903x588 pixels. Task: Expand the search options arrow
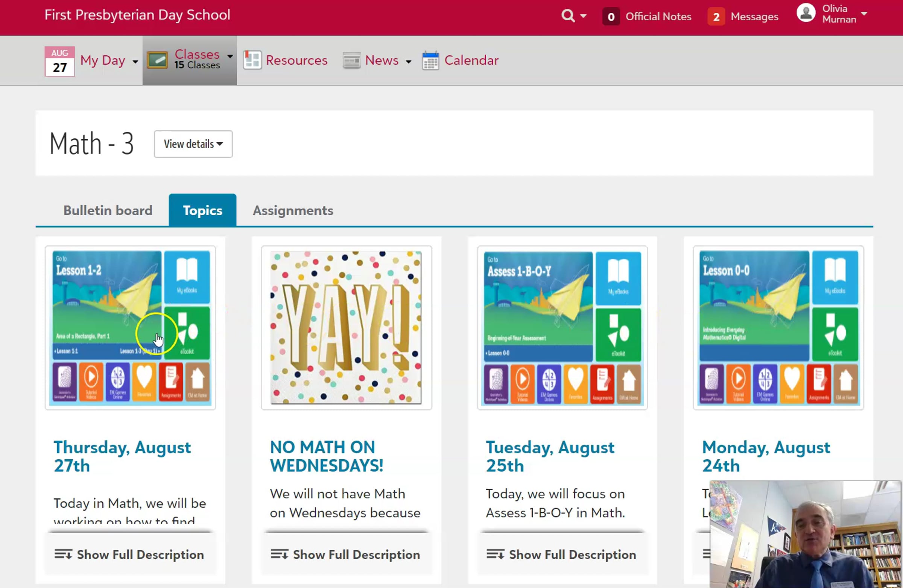[584, 16]
